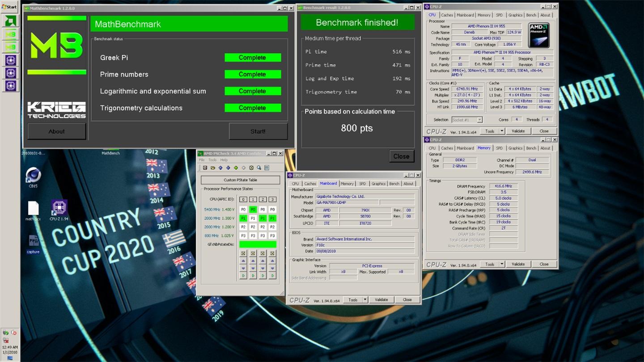Screen dimensions: 644x362
Task: Click the blue up arrow in PSCheck toolbar
Action: pos(220,168)
